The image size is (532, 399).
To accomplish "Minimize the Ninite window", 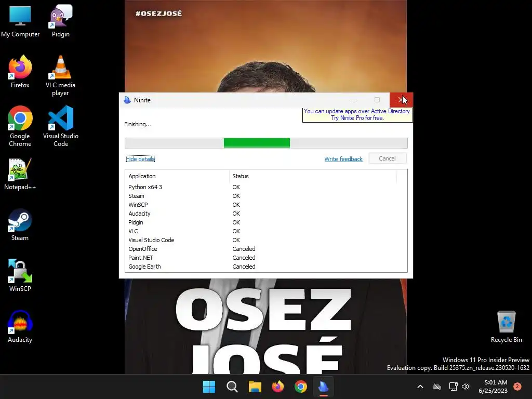I will [x=354, y=100].
